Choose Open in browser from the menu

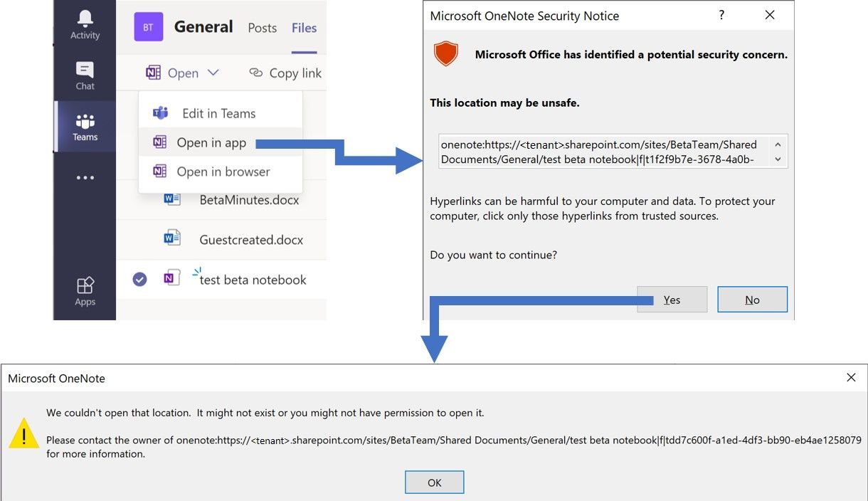tap(223, 172)
